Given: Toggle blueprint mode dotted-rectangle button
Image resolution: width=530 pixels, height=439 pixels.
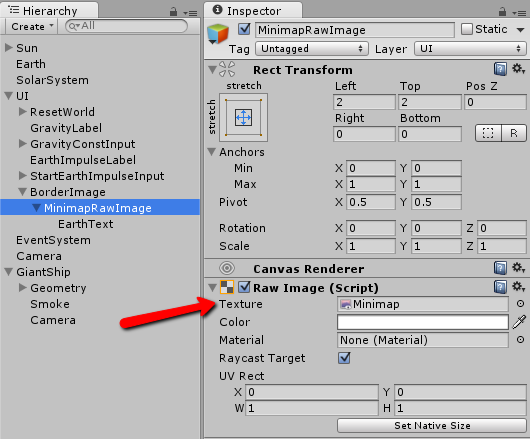Looking at the screenshot, I should pos(488,133).
